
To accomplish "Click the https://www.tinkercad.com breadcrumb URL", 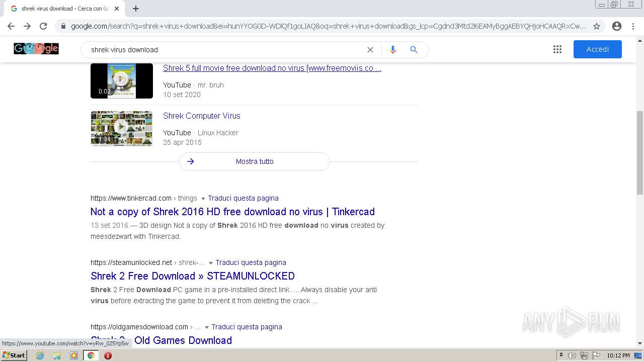I will (x=131, y=198).
